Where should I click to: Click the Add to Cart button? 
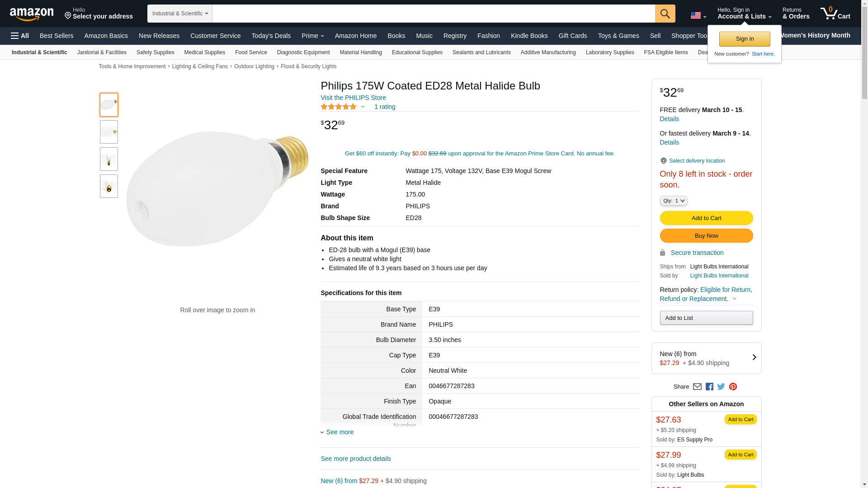706,218
